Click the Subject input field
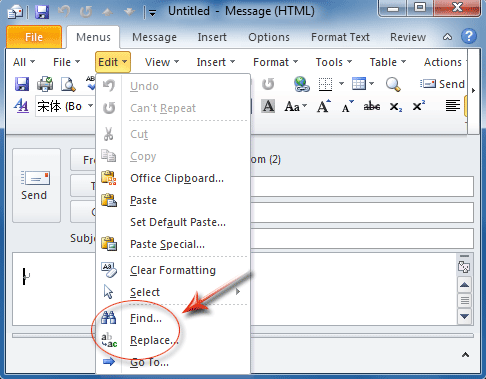Image resolution: width=486 pixels, height=379 pixels. tap(362, 238)
